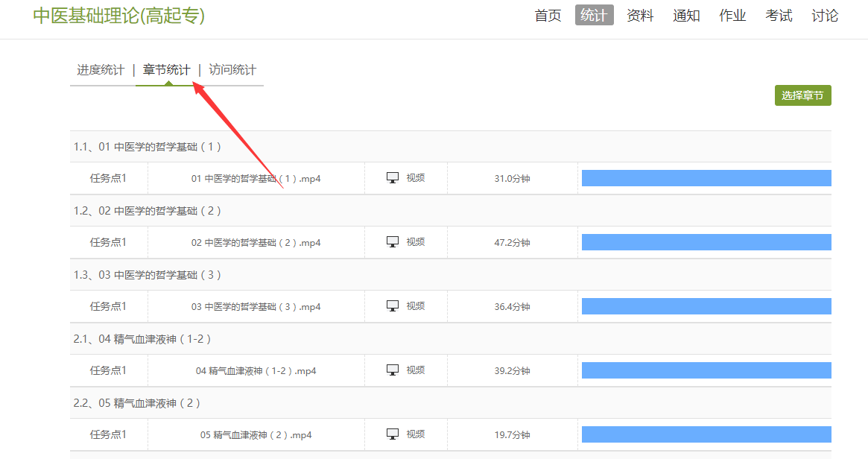The width and height of the screenshot is (868, 459).
Task: Click video monitor icon for 05 精气血津液神（2）
Action: (x=393, y=434)
